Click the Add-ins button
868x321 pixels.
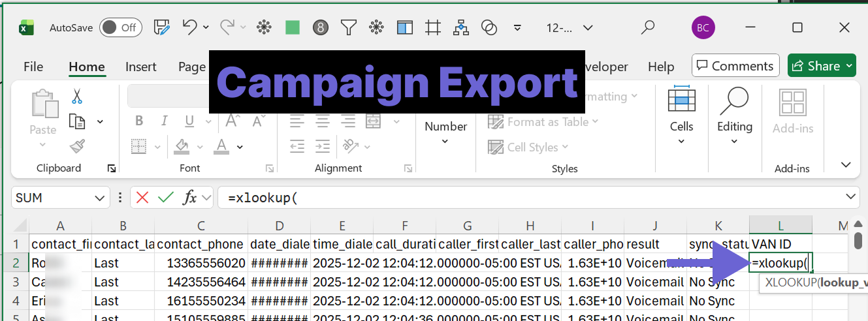point(792,112)
